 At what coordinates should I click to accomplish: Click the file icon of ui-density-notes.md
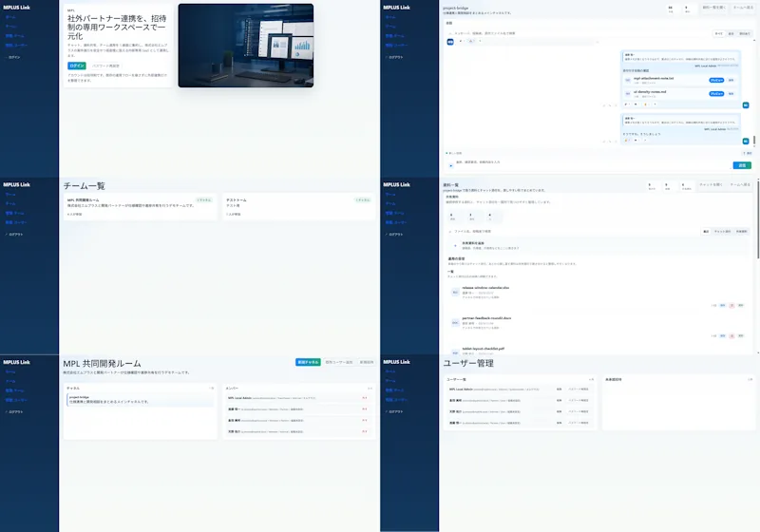click(628, 93)
